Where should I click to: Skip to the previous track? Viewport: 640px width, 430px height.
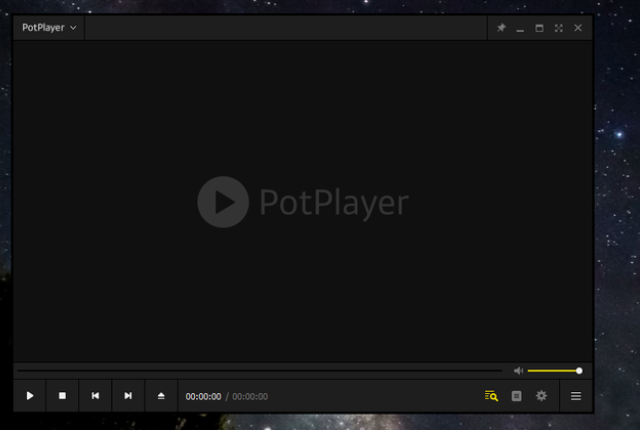pos(95,396)
